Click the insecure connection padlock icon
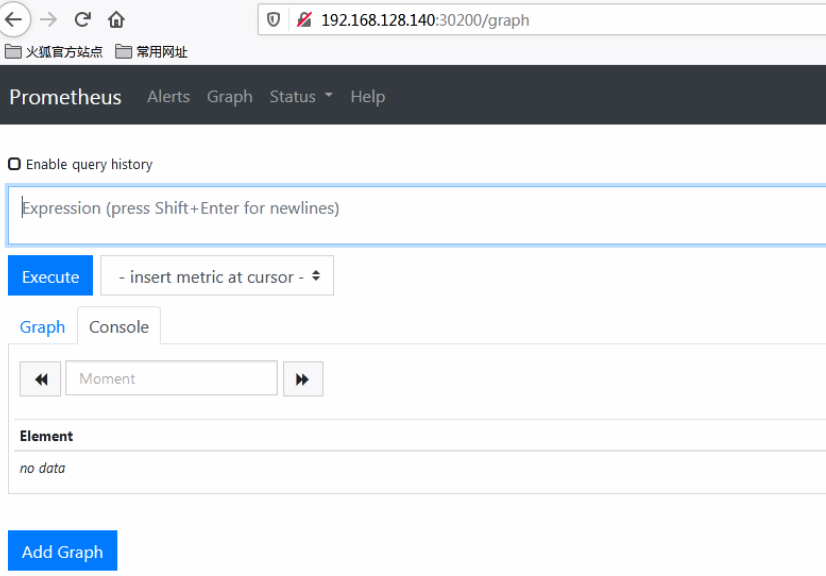 click(x=304, y=20)
